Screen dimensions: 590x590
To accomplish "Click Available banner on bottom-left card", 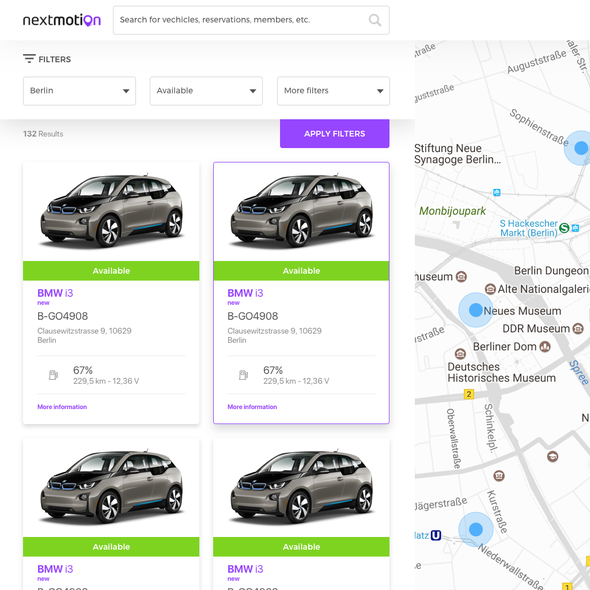I will 111,547.
